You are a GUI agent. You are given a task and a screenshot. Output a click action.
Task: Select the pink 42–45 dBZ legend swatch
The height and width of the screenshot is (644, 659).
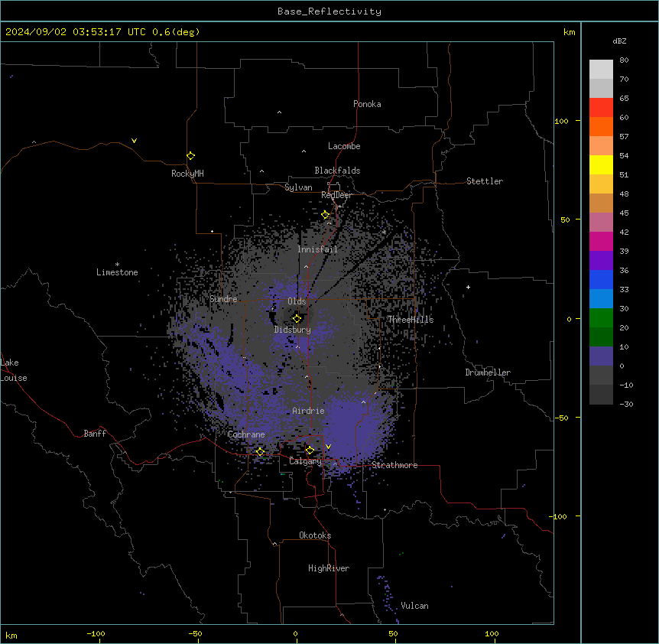coord(601,222)
